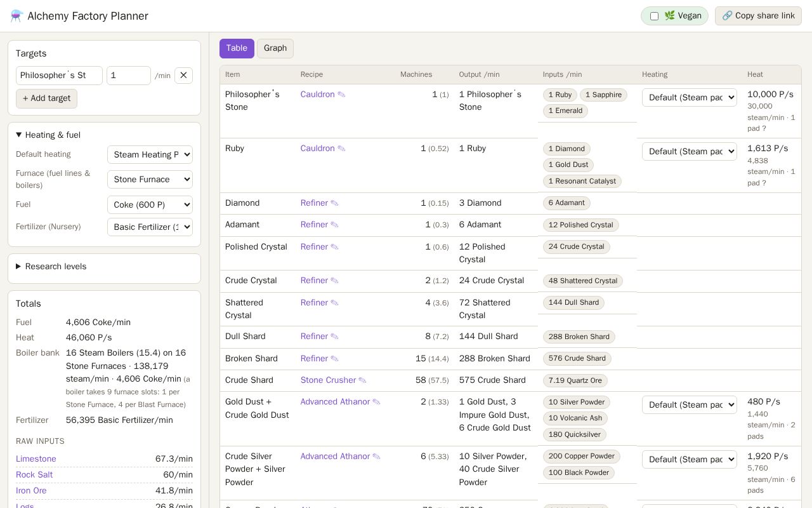The image size is (812, 508).
Task: Edit Broken Shard recipe using pencil icon
Action: click(x=334, y=359)
